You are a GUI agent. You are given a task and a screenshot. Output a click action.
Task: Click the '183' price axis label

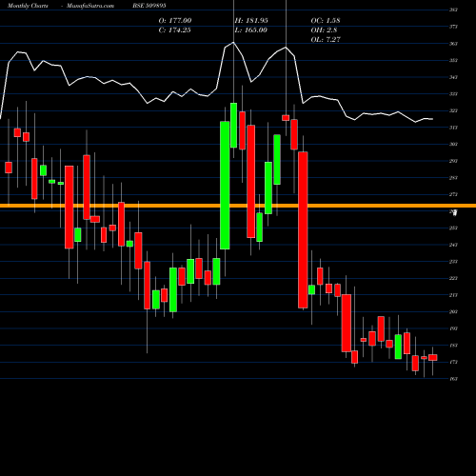point(453,346)
